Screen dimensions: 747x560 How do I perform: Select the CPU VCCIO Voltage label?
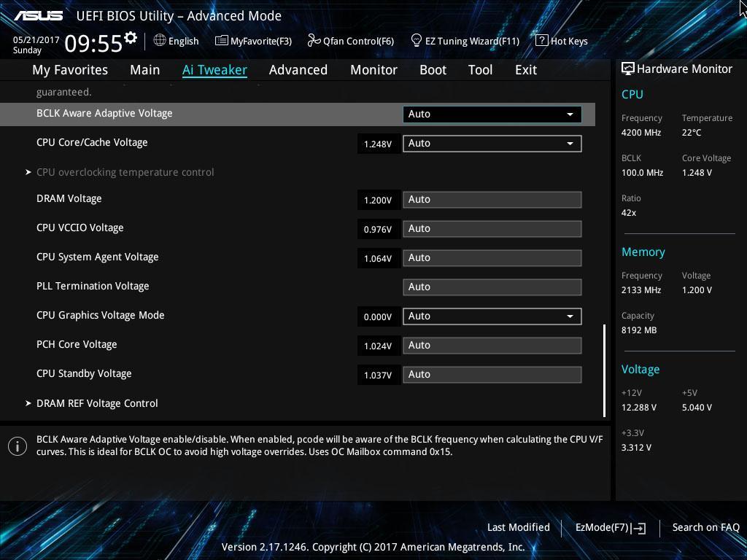coord(80,227)
